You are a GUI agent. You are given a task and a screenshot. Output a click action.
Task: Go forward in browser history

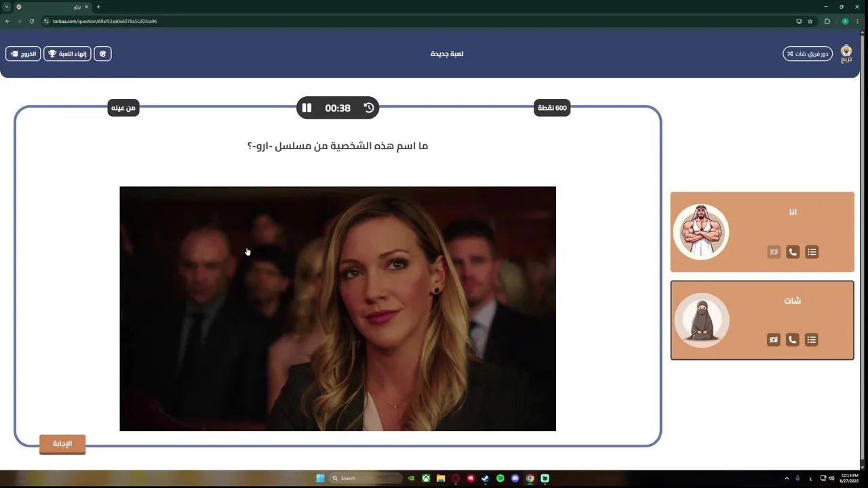tap(19, 21)
